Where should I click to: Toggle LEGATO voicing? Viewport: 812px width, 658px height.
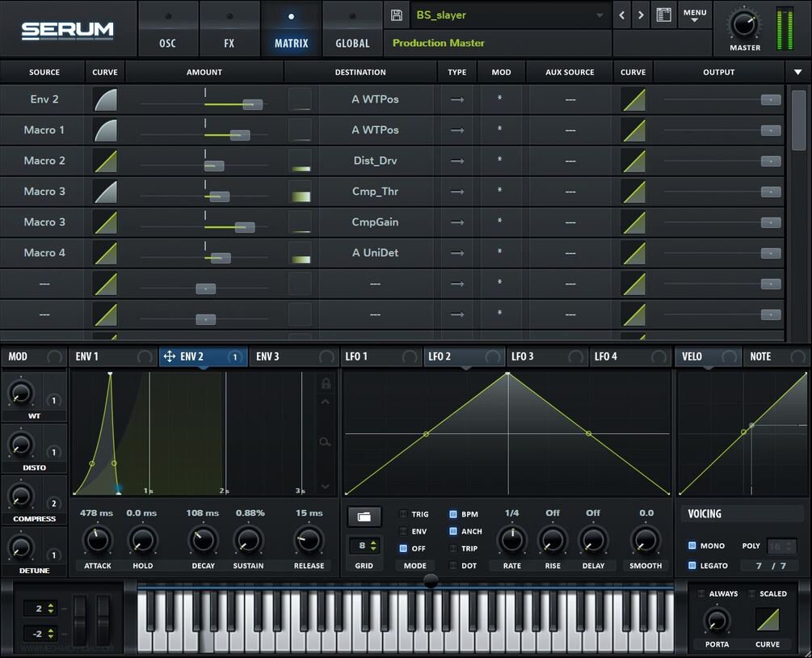[x=692, y=565]
